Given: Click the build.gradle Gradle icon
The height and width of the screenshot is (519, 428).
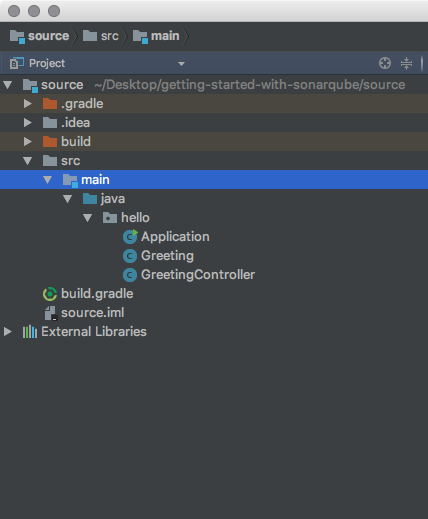Looking at the screenshot, I should [50, 294].
